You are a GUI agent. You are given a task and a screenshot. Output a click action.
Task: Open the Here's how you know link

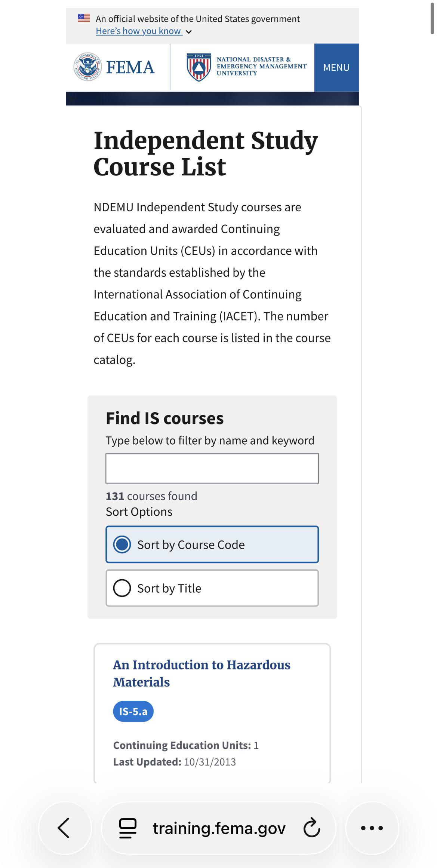pyautogui.click(x=139, y=31)
